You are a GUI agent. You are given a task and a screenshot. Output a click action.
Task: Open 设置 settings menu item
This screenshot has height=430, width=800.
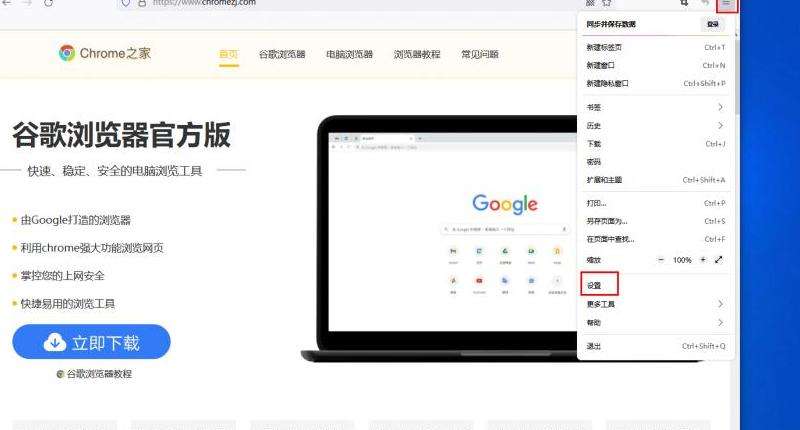tap(655, 286)
